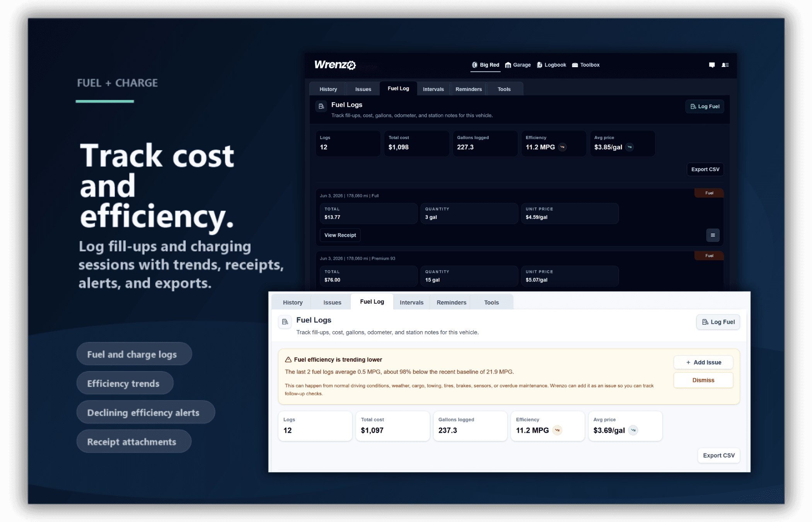Click Export CSV in light window
The height and width of the screenshot is (522, 812).
coord(719,455)
